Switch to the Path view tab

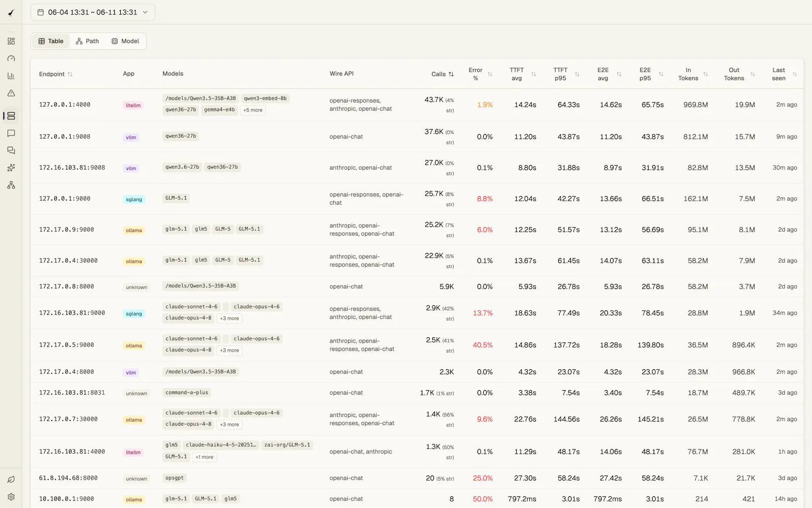pyautogui.click(x=87, y=41)
